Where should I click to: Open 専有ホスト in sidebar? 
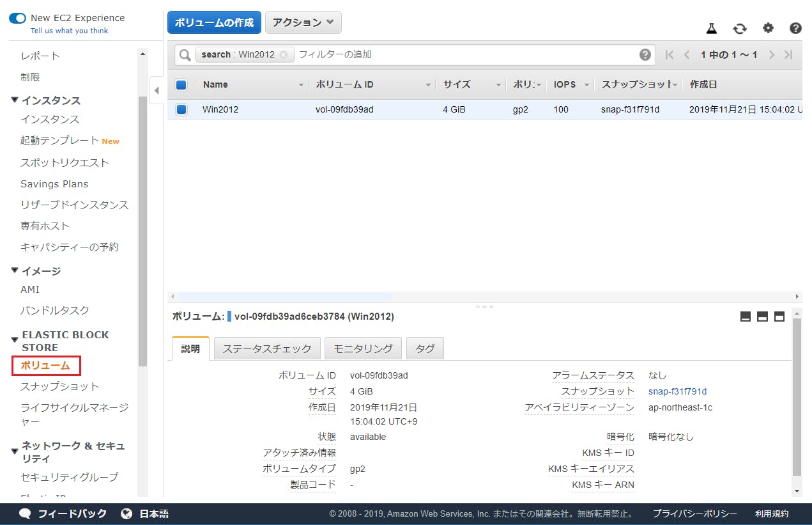(45, 226)
